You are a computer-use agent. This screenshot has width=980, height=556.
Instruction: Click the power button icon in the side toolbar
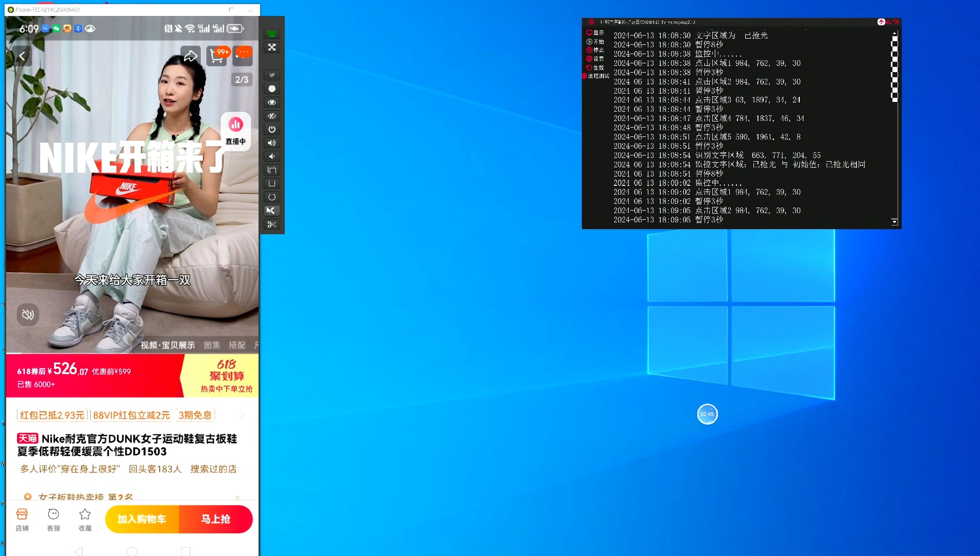(x=271, y=129)
